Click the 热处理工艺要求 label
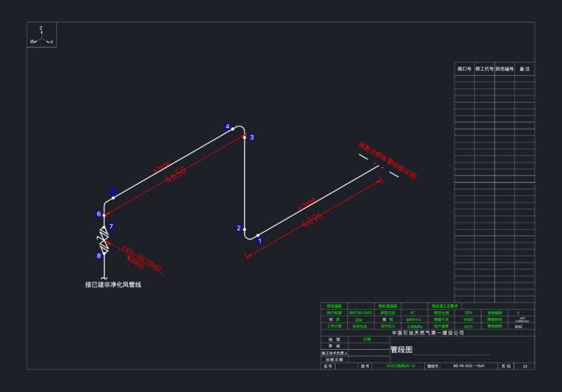The width and height of the screenshot is (562, 392). click(x=445, y=306)
